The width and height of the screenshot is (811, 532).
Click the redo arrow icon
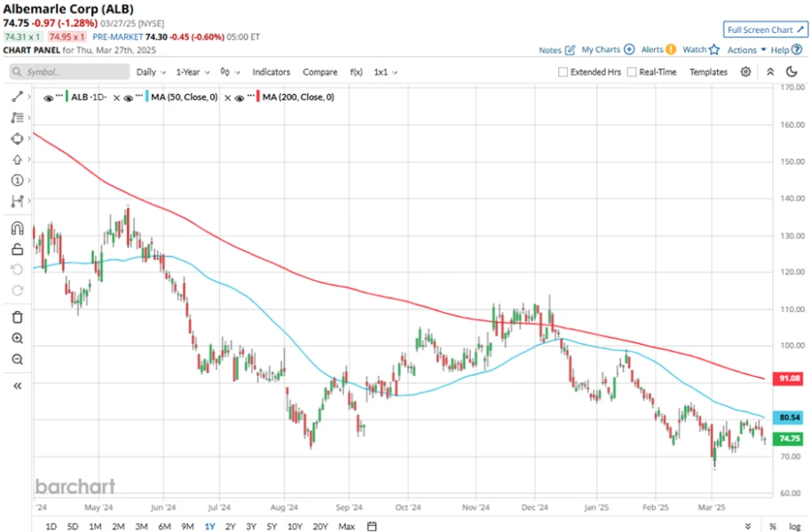click(x=17, y=291)
